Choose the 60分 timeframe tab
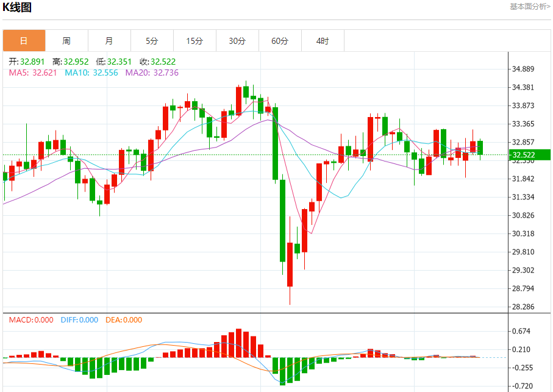553x392 pixels. coord(280,41)
